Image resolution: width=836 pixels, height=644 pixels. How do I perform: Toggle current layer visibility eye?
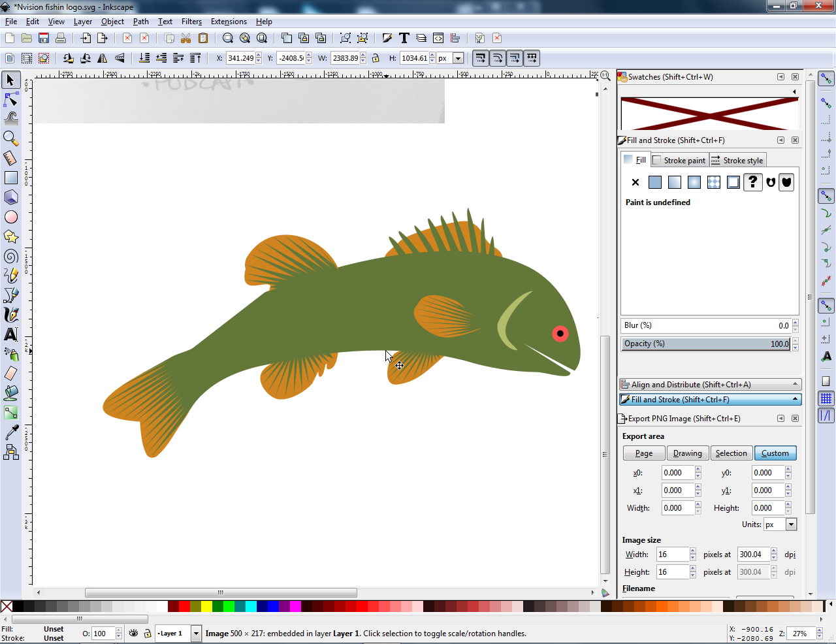[134, 634]
